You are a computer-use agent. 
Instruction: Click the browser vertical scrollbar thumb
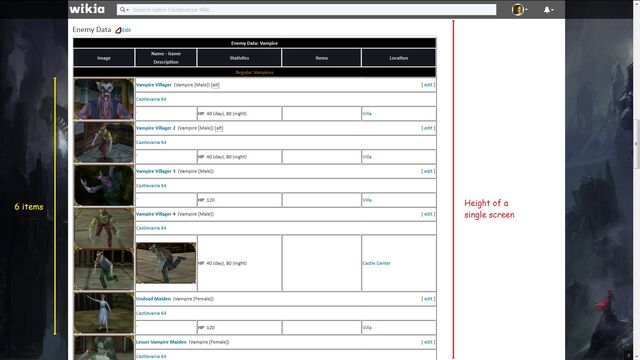636,144
